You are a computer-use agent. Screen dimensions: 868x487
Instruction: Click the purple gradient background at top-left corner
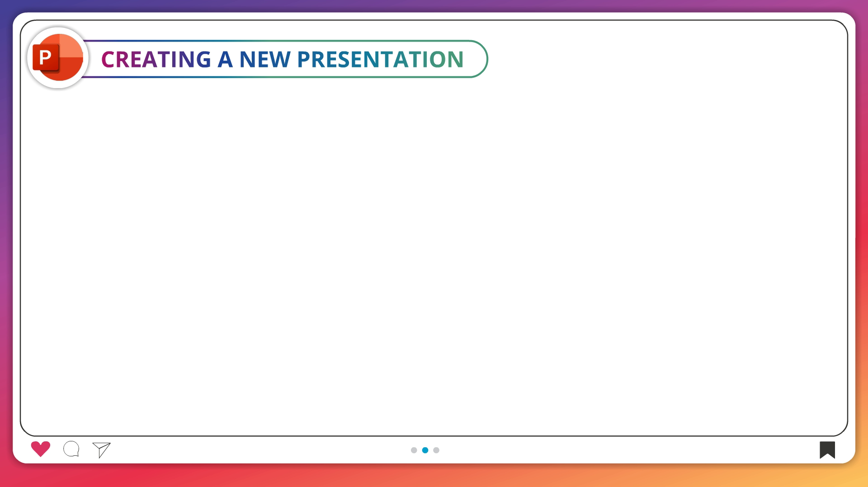pos(5,5)
